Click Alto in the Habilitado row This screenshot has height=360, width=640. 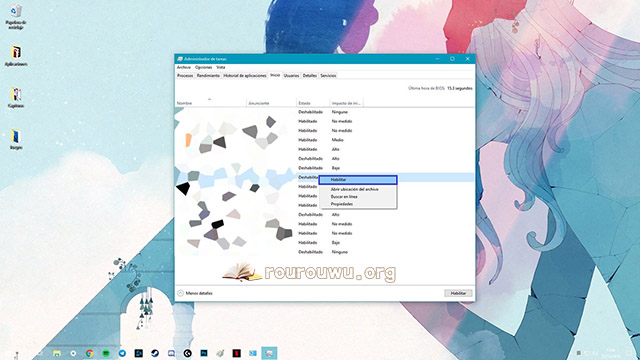coord(336,149)
